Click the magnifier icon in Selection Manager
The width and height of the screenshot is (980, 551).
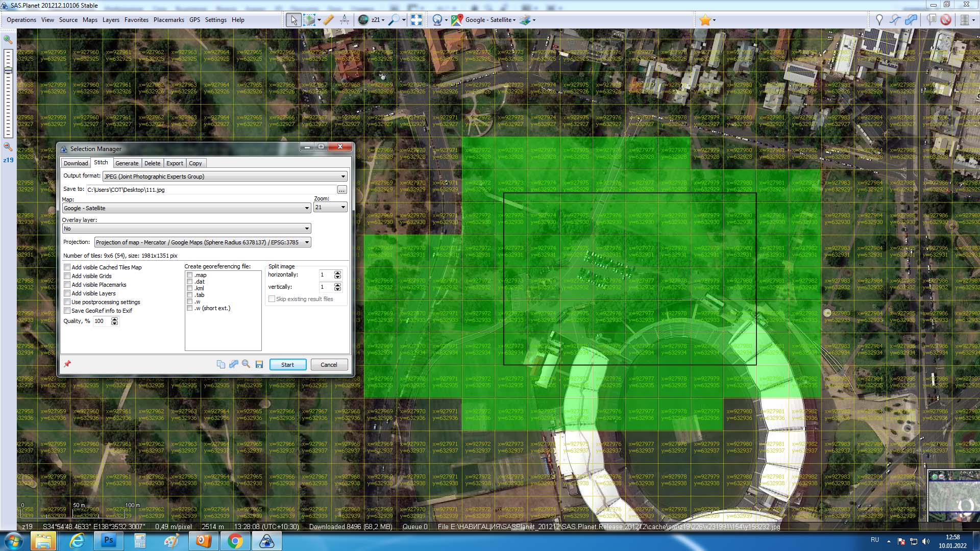click(246, 364)
